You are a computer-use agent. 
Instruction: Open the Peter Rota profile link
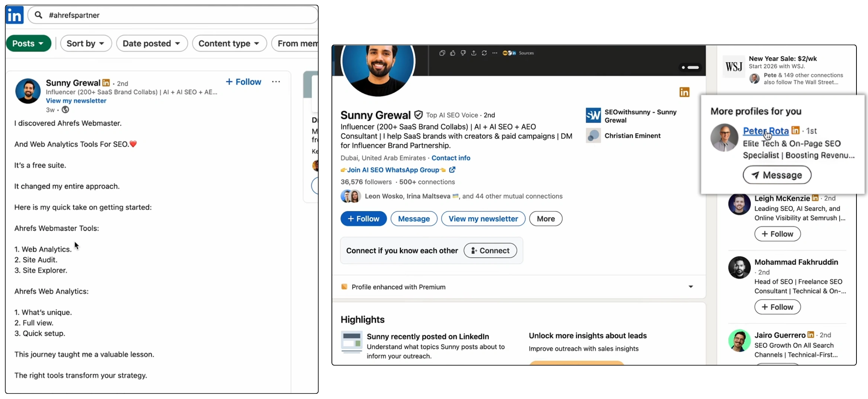[766, 131]
